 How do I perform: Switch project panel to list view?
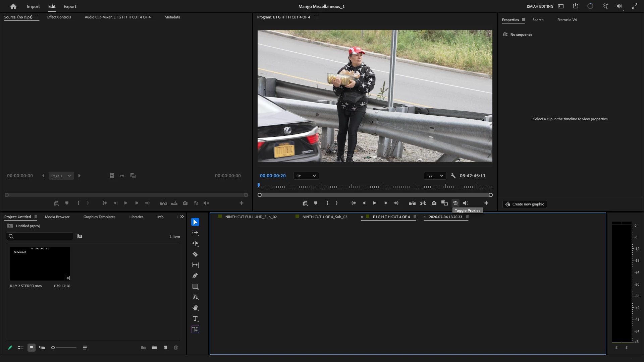[x=21, y=348]
